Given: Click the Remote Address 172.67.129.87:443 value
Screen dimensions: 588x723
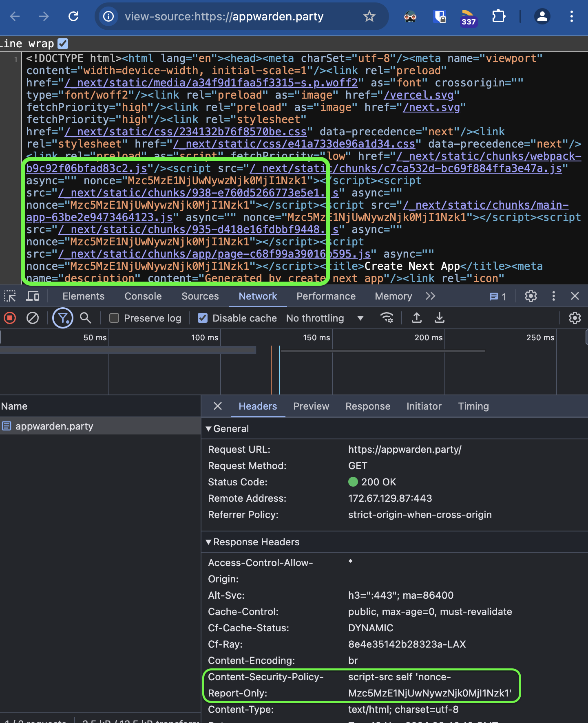Looking at the screenshot, I should [390, 498].
